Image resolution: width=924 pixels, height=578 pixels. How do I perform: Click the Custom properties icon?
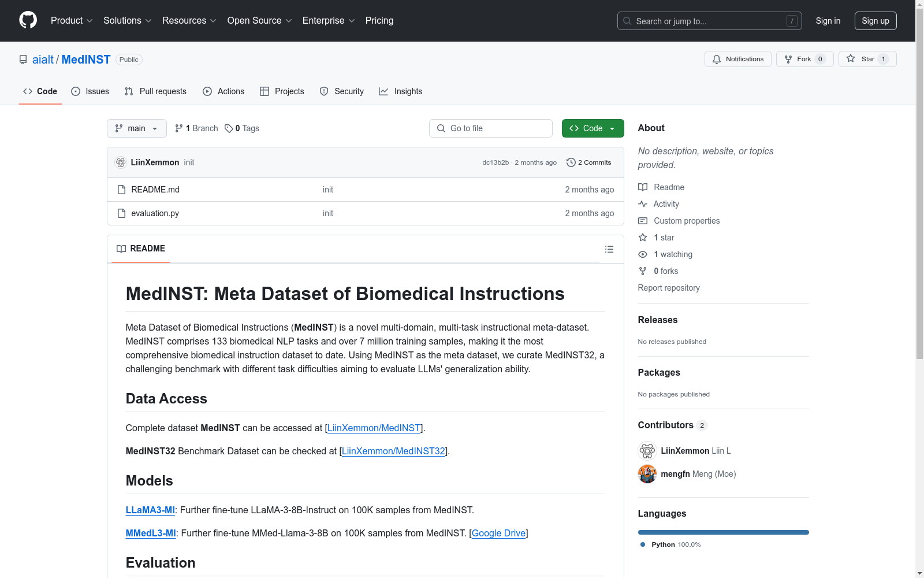coord(643,221)
